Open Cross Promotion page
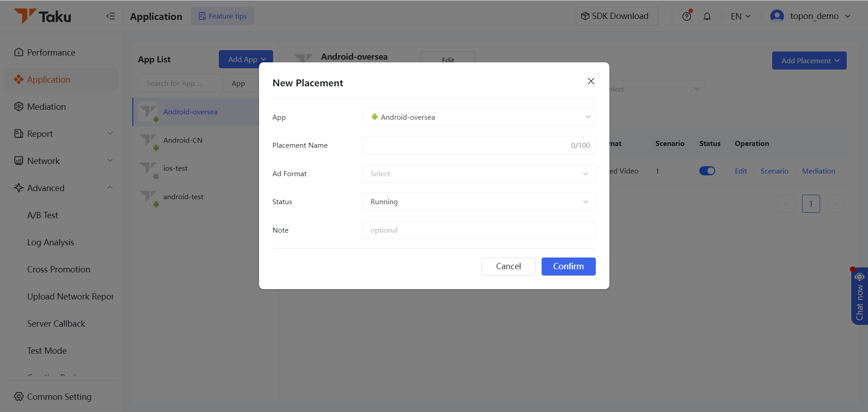This screenshot has width=868, height=412. 59,269
